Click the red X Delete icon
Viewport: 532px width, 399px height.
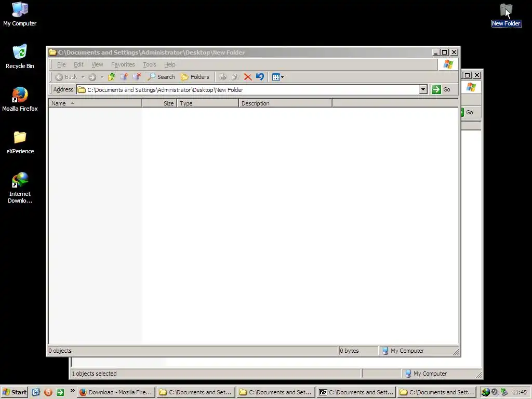pos(248,77)
